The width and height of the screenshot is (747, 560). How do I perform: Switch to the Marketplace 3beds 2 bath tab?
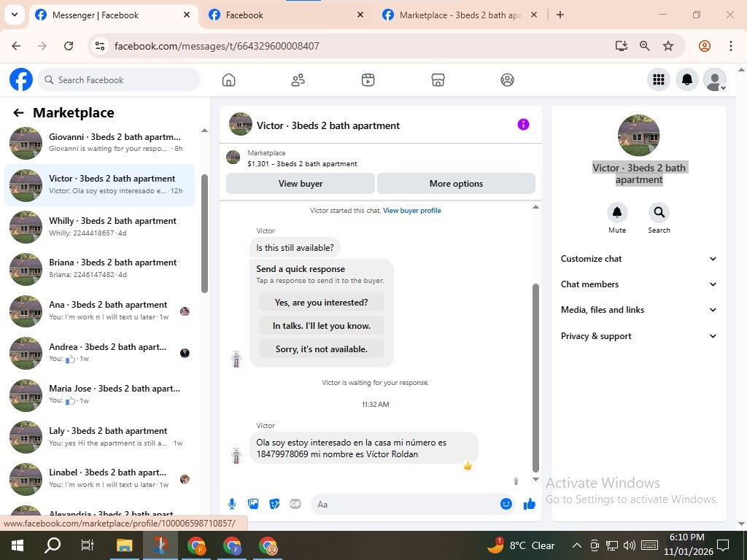[460, 15]
